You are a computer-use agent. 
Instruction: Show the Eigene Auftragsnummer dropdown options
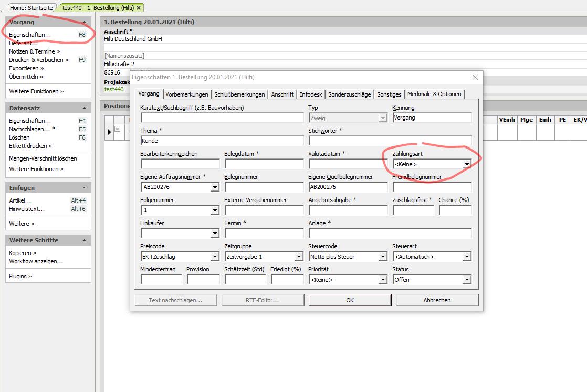click(x=214, y=187)
